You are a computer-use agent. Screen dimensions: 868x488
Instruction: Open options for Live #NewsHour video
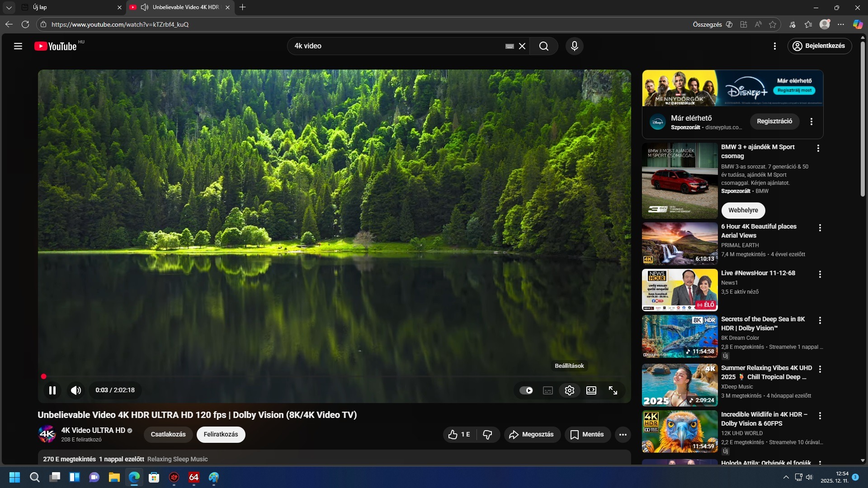[820, 274]
